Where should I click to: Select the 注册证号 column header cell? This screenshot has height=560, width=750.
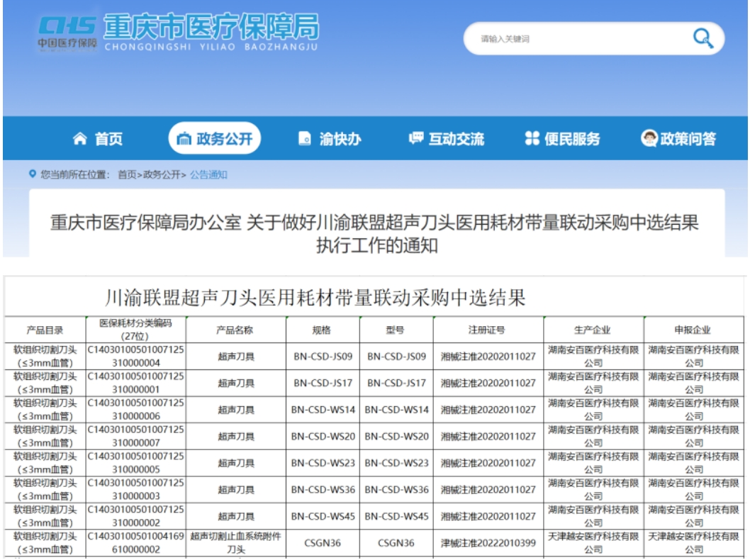pyautogui.click(x=487, y=330)
